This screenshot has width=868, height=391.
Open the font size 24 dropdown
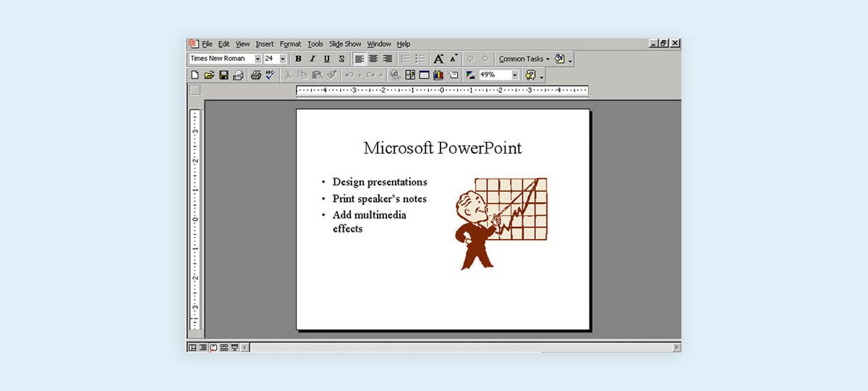(283, 59)
